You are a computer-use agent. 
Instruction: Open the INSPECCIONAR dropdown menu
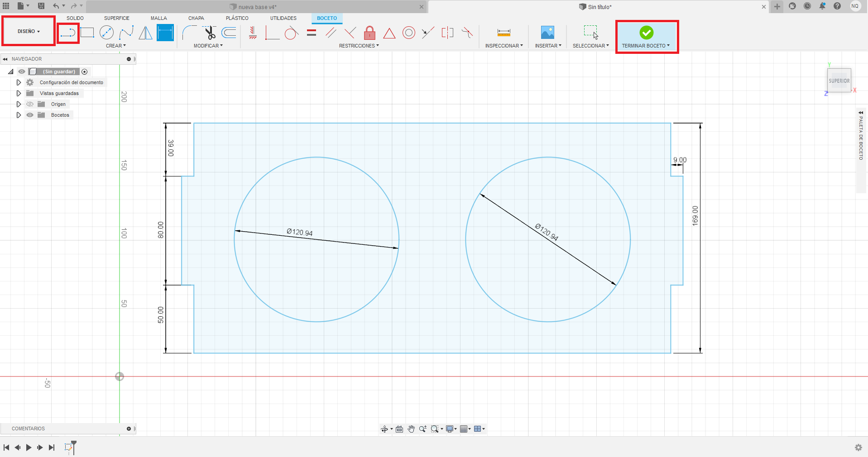[504, 46]
